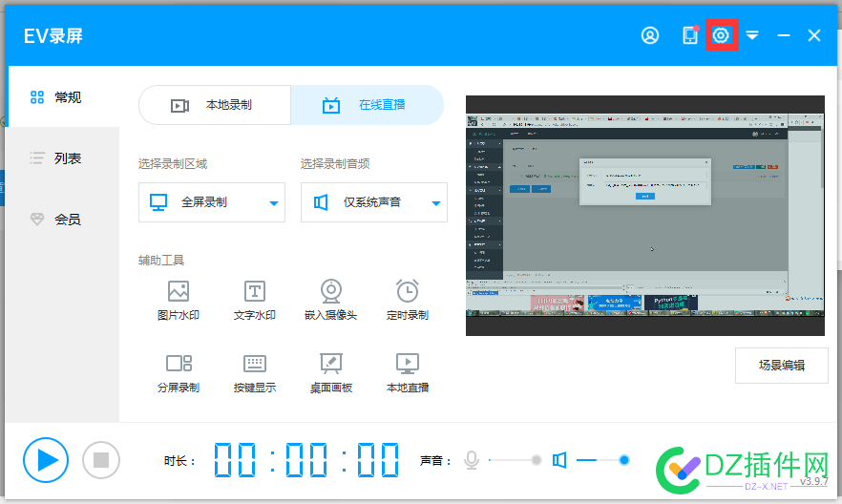
Task: Open the 桌面画板 desktop drawing board tool
Action: tap(330, 373)
